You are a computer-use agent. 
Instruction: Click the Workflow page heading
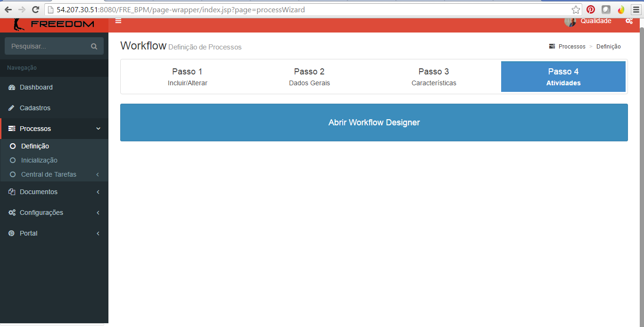(x=143, y=46)
